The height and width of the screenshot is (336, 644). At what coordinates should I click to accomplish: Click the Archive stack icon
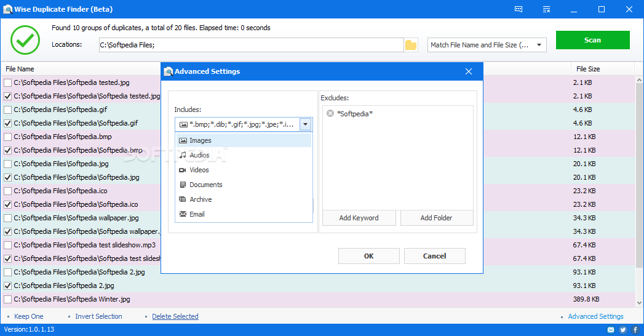(x=183, y=199)
